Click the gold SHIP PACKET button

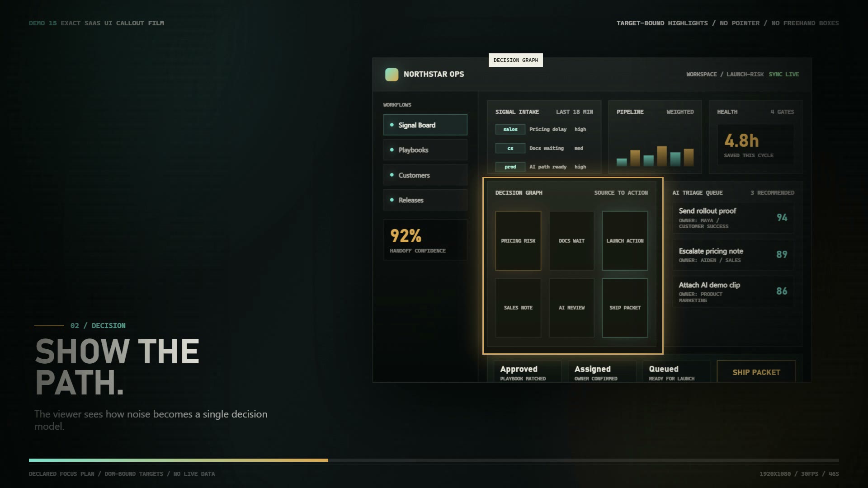[756, 371]
